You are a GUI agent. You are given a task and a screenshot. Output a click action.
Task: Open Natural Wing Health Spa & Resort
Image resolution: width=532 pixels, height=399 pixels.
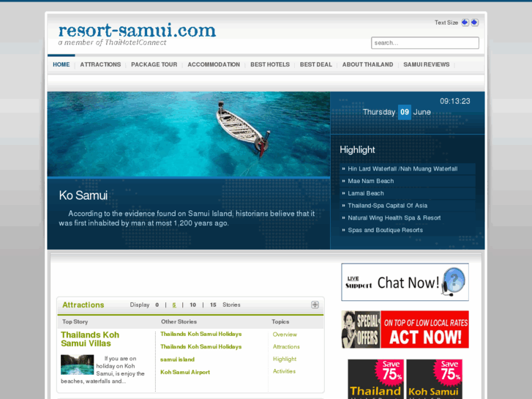click(x=394, y=217)
